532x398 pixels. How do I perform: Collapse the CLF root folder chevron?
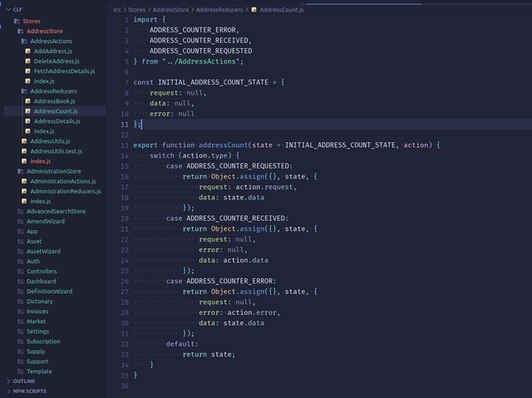point(7,9)
